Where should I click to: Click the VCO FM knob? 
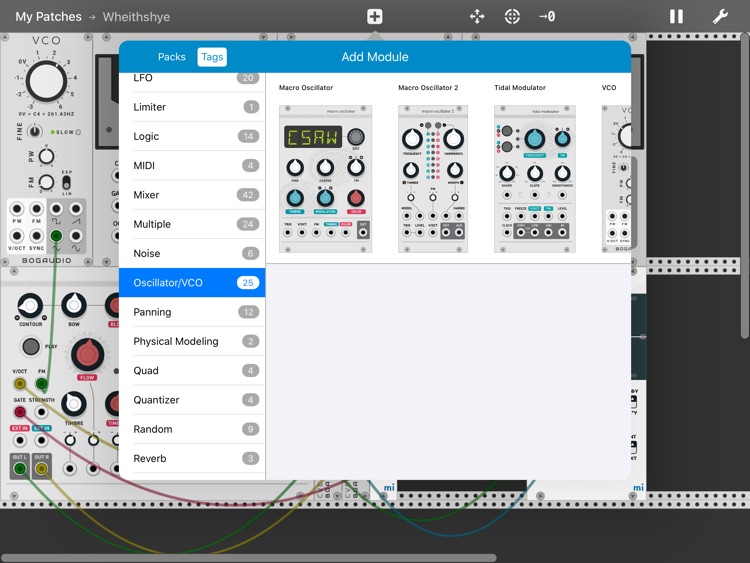46,182
